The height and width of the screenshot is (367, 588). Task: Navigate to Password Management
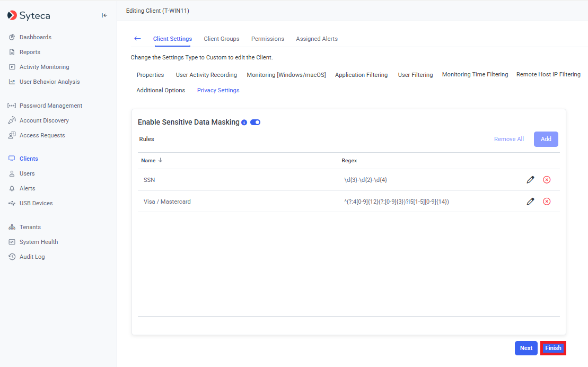click(x=50, y=106)
